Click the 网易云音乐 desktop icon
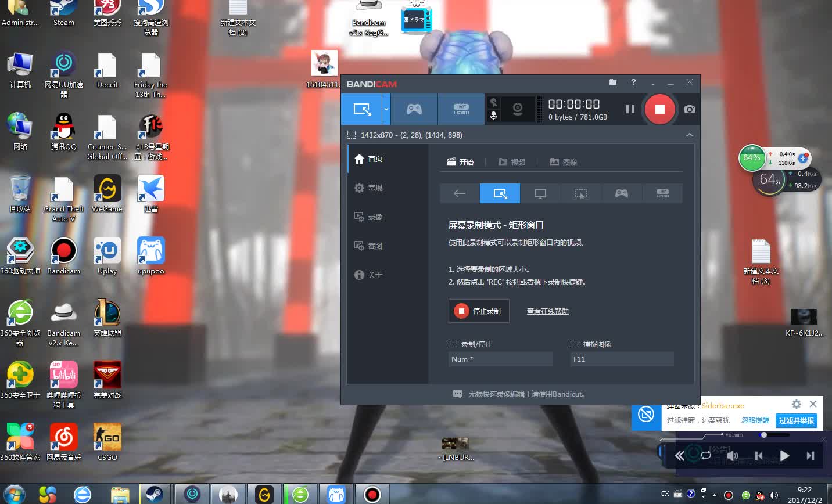 coord(63,442)
